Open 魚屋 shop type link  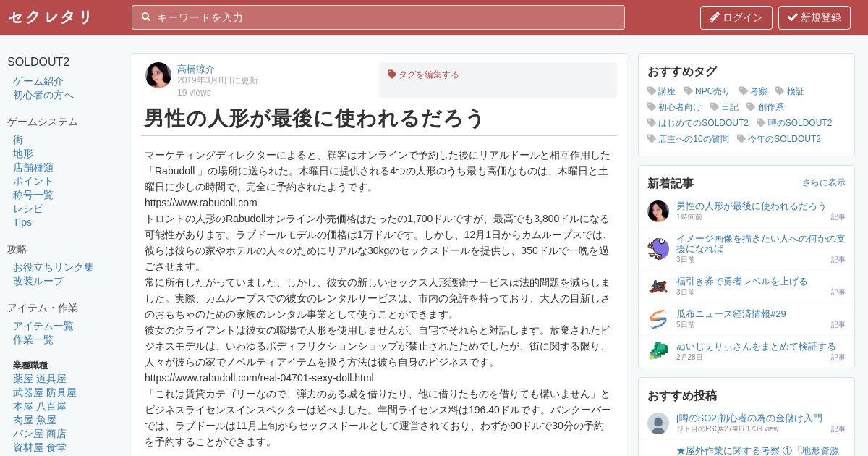[x=46, y=420]
